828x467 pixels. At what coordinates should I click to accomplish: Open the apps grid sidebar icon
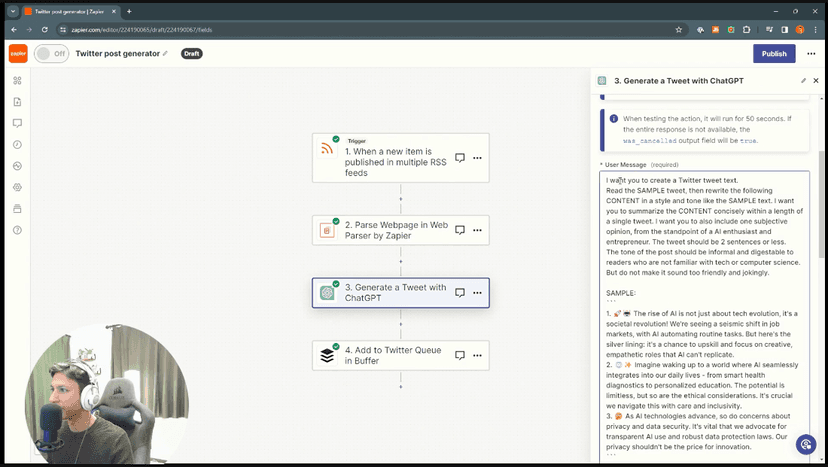pyautogui.click(x=17, y=80)
